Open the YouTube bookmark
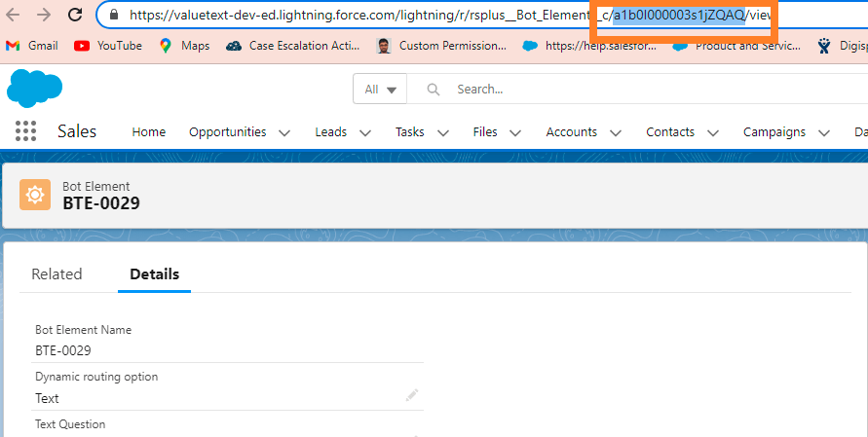 [108, 46]
